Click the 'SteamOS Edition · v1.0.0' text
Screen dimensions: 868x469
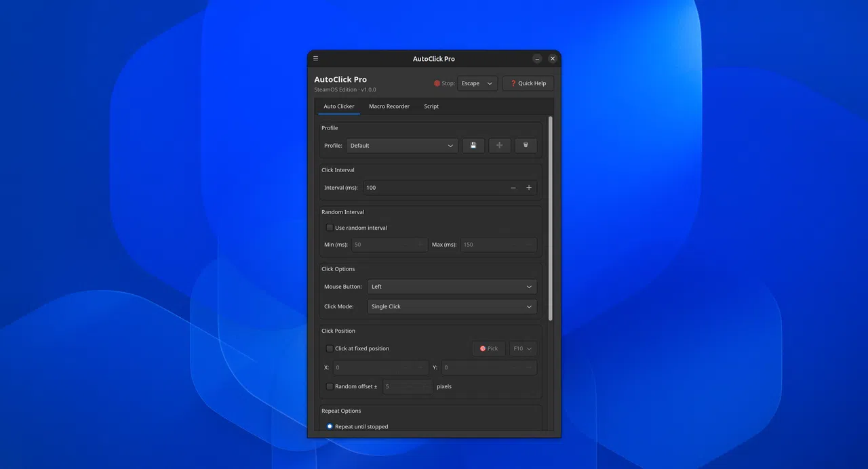[x=345, y=89]
